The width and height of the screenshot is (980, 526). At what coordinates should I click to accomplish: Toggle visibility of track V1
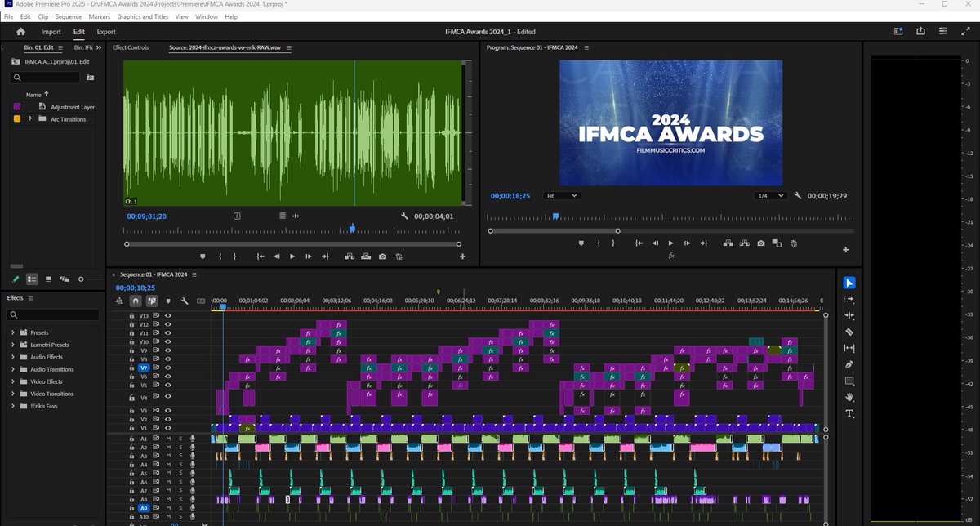[168, 428]
